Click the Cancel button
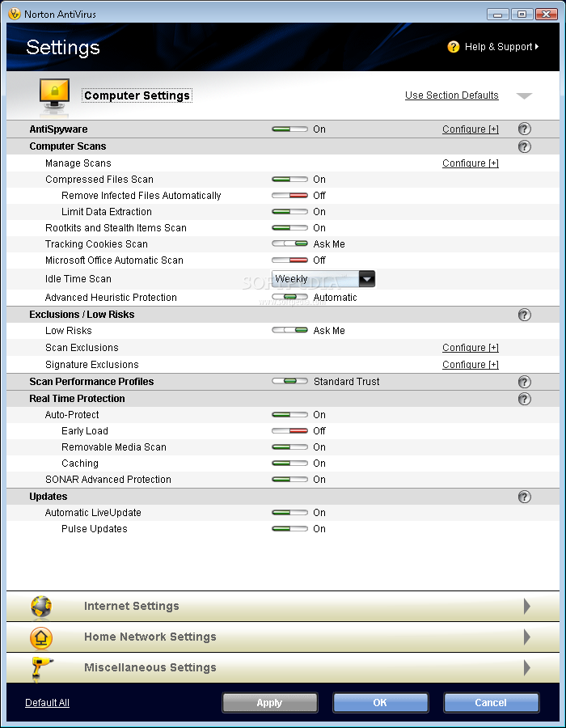Viewport: 566px width, 728px height. coord(491,702)
